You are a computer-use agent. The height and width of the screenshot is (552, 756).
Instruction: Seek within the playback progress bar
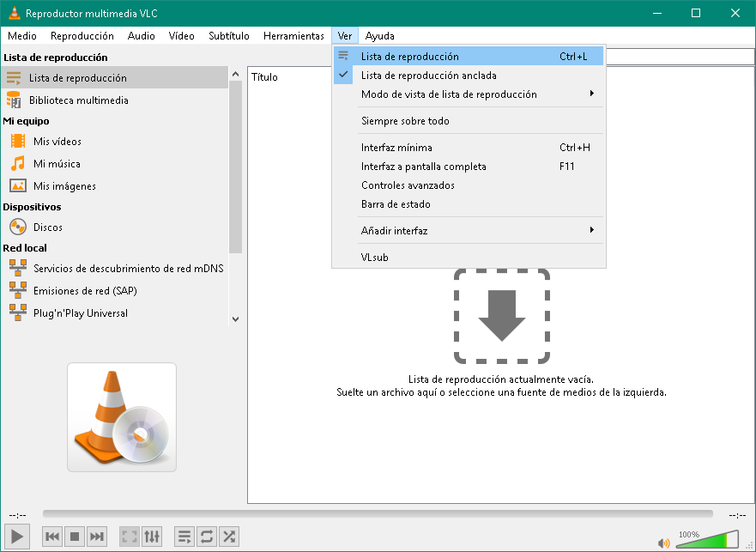[378, 514]
